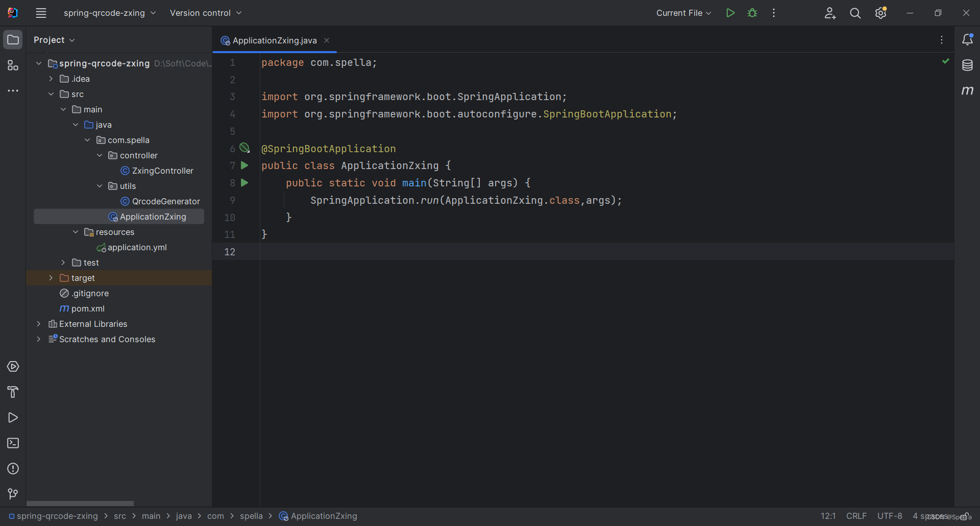Click the project tree horizontal scrollbar

click(x=80, y=504)
